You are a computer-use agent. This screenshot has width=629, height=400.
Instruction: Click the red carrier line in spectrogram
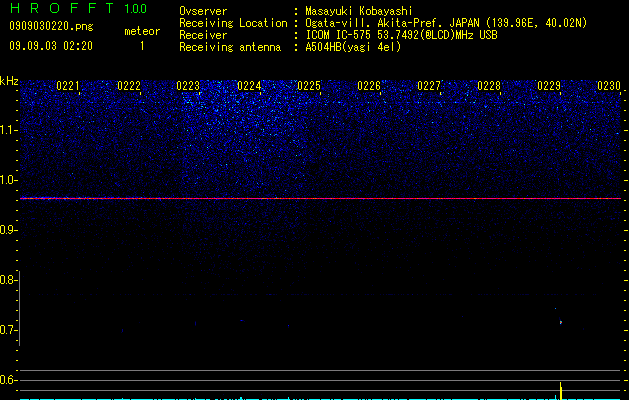321,198
